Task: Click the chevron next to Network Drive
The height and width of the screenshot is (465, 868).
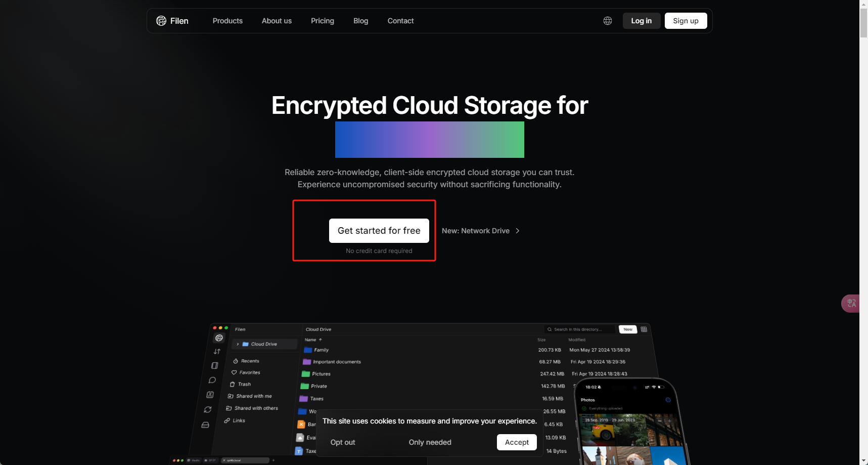Action: pos(518,231)
